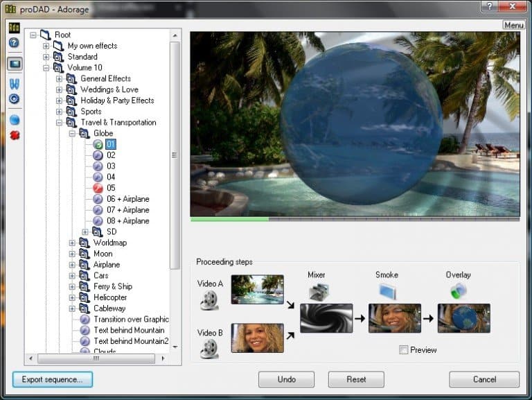Expand the Worldmap folder
The width and height of the screenshot is (532, 400).
point(72,243)
